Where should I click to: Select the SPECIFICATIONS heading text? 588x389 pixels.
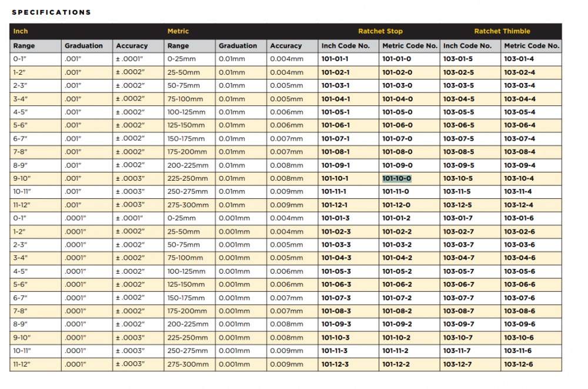(51, 12)
